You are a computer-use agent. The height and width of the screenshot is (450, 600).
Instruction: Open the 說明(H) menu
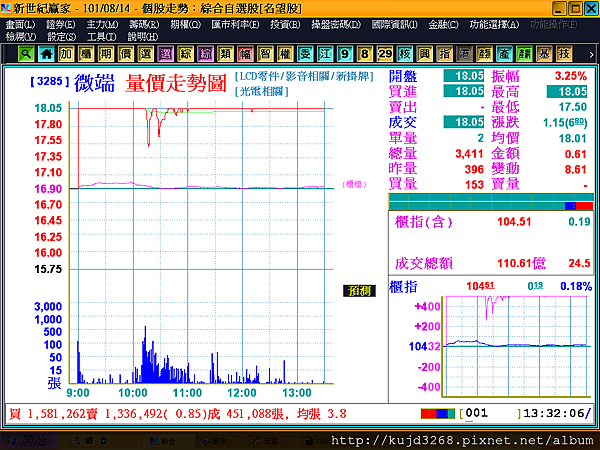coord(143,37)
